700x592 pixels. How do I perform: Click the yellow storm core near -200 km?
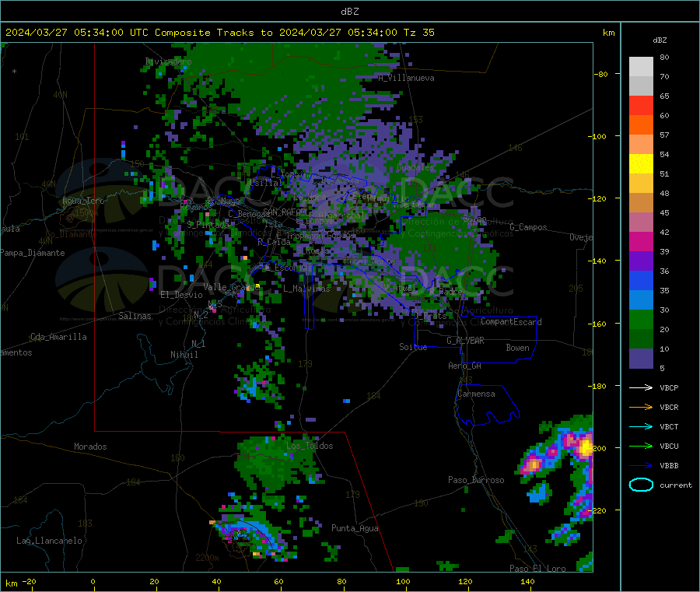585,447
